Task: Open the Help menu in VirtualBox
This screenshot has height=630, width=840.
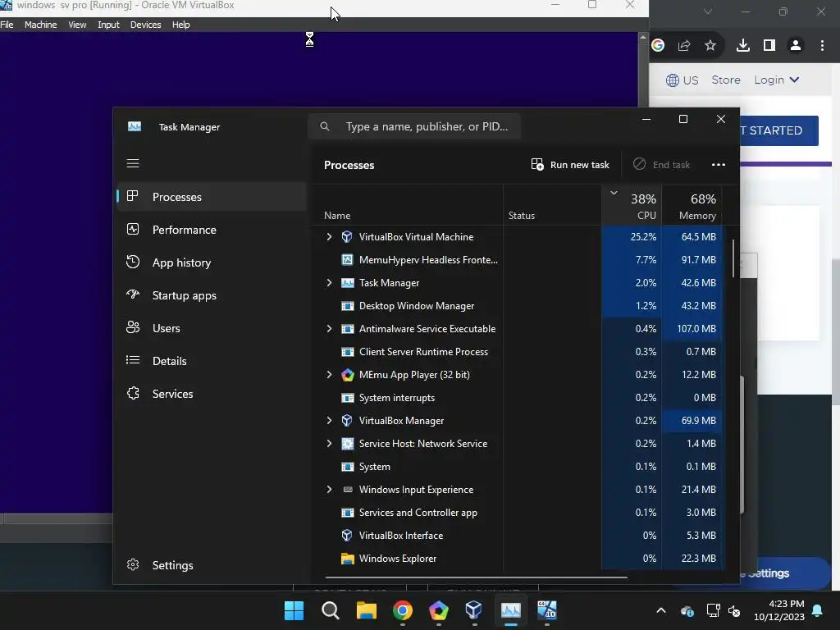Action: 181,25
